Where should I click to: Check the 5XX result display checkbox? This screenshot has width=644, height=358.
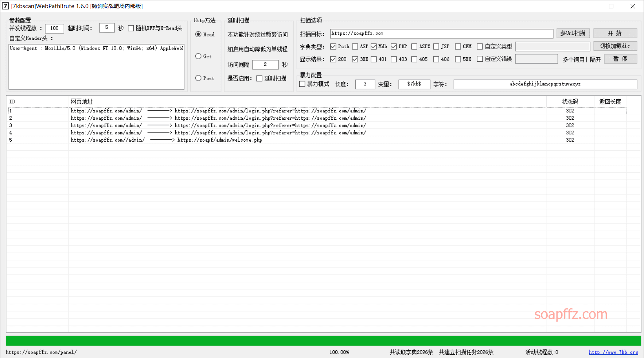(x=458, y=59)
